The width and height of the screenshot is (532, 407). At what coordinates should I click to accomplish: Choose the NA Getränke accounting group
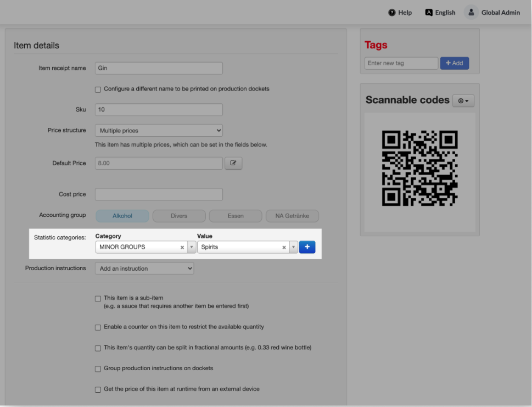coord(292,216)
